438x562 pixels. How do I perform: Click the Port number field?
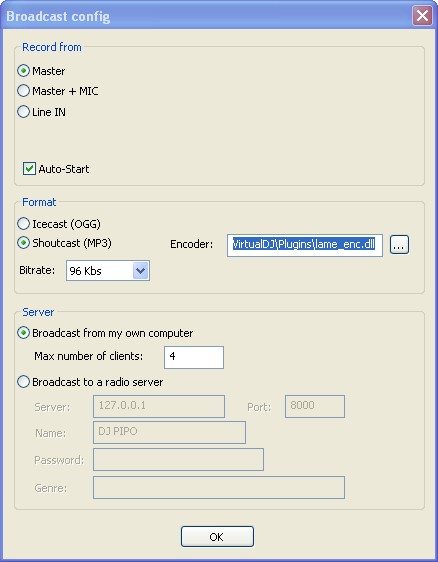[315, 406]
